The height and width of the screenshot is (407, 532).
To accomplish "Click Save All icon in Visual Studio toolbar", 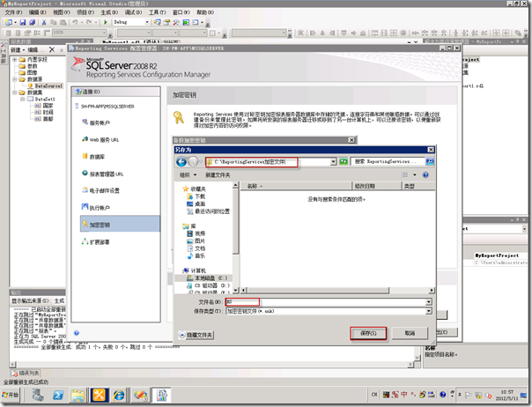I will [32, 22].
